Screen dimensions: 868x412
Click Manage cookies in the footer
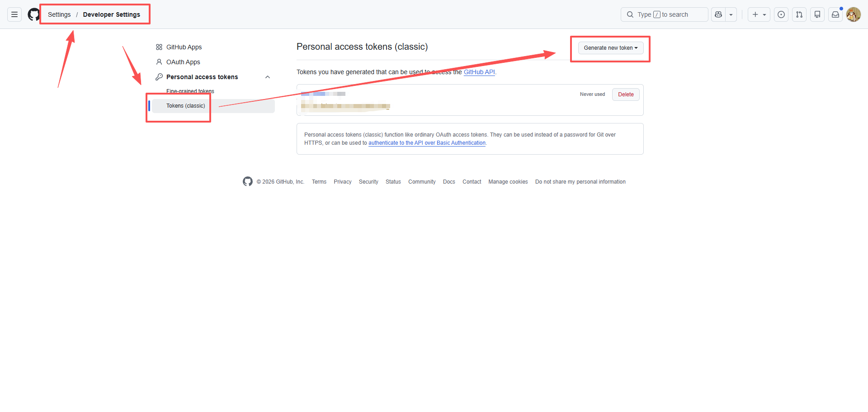[508, 182]
